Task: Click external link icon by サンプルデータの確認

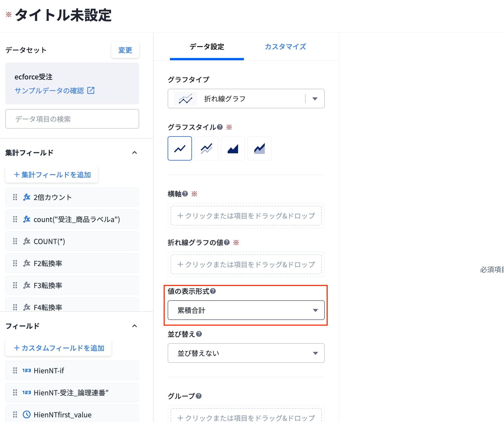Action: (91, 90)
